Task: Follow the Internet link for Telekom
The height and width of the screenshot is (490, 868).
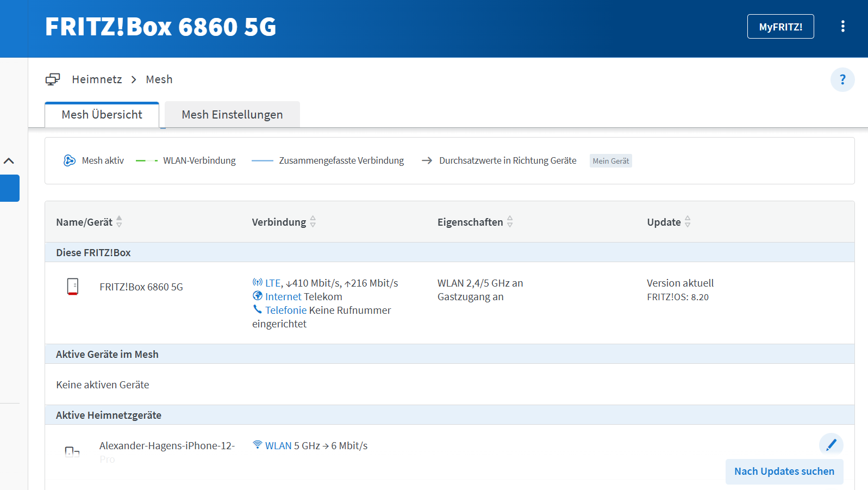Action: pyautogui.click(x=283, y=297)
